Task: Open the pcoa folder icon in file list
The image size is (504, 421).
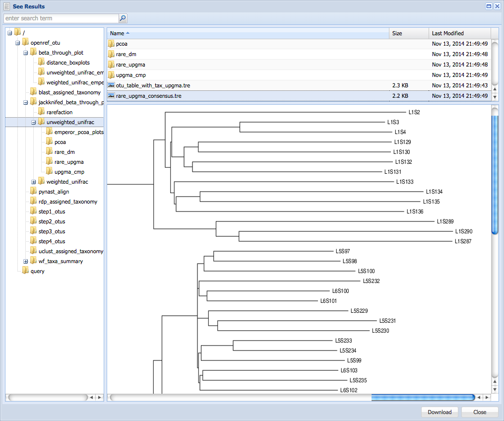Action: point(111,43)
